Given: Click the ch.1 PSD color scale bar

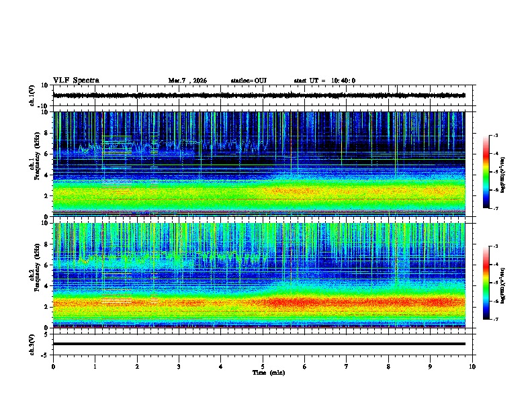Looking at the screenshot, I should (x=486, y=172).
